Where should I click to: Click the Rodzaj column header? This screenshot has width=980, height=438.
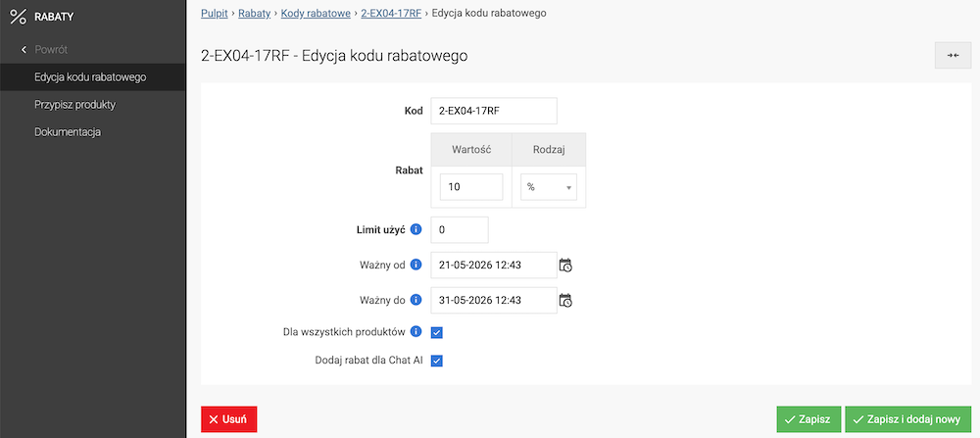pos(549,149)
